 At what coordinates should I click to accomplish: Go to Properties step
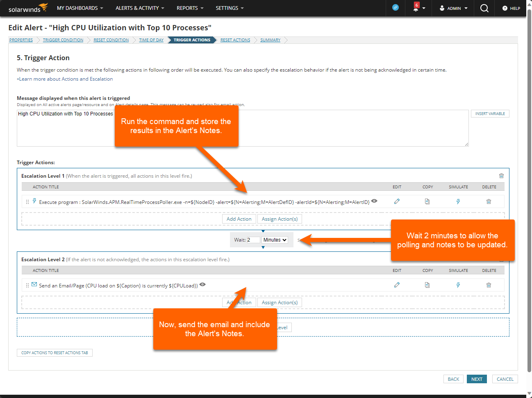(21, 40)
